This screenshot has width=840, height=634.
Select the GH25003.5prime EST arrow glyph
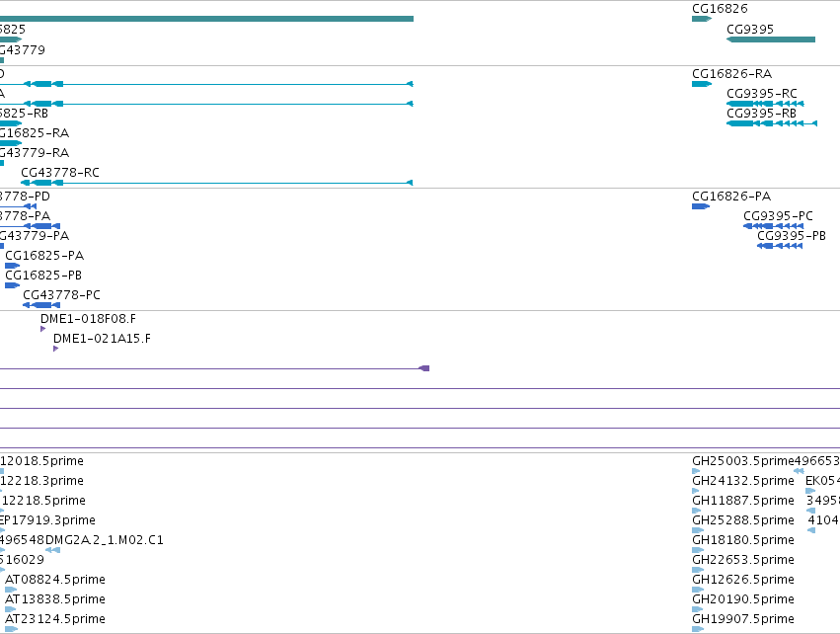click(x=697, y=471)
